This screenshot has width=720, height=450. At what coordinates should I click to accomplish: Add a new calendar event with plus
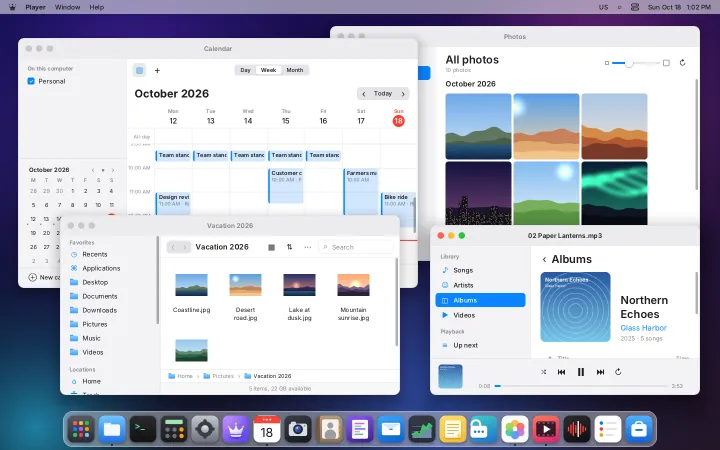pos(157,70)
